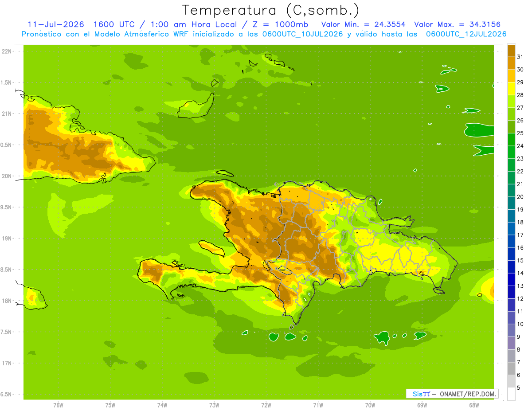Click "0600UTC_12JUL2026" valid-until time text

tap(466, 34)
